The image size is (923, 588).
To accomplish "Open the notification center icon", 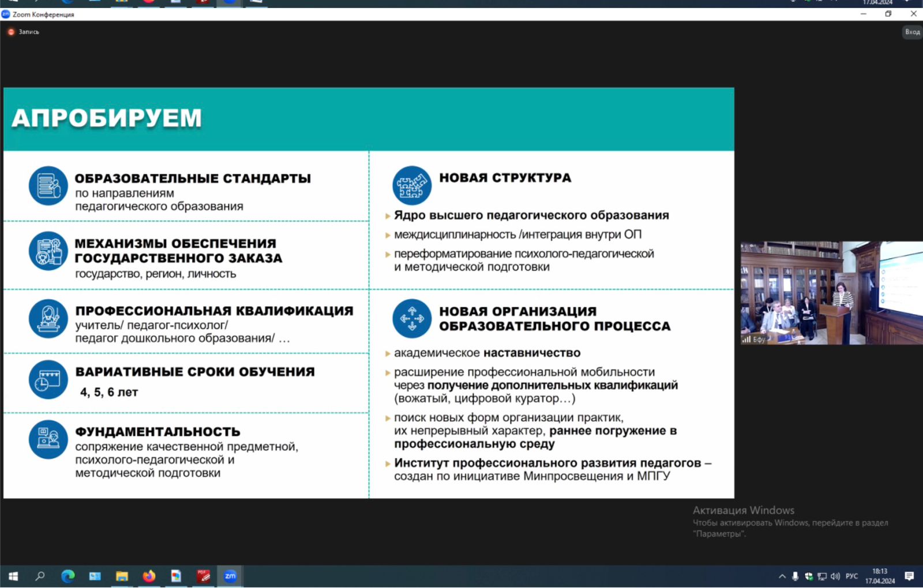I will (910, 576).
